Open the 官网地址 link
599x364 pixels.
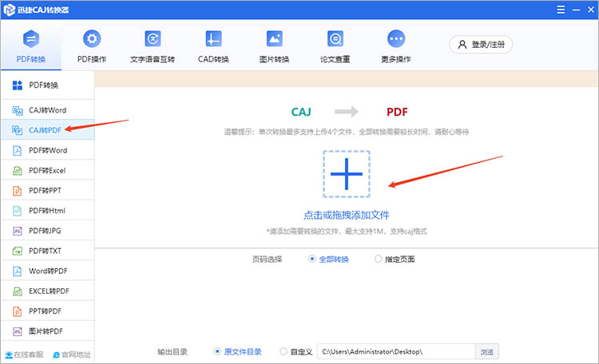point(72,355)
